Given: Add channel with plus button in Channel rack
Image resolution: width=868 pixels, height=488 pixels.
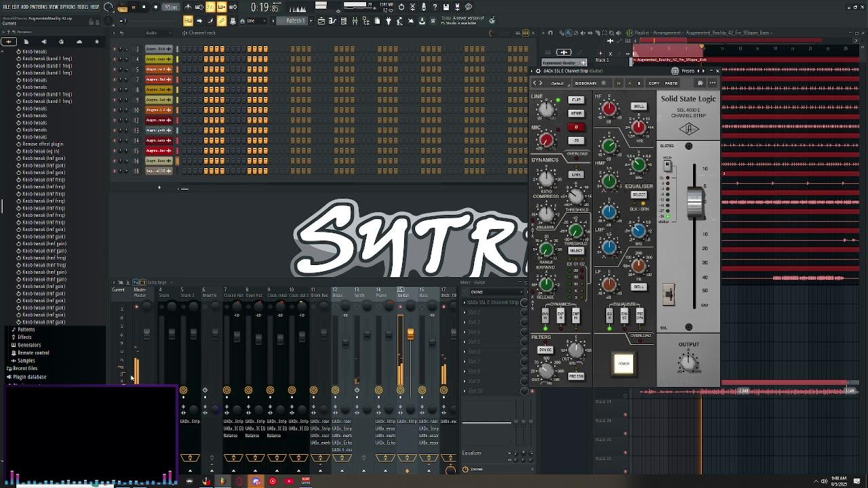Looking at the screenshot, I should point(159,188).
